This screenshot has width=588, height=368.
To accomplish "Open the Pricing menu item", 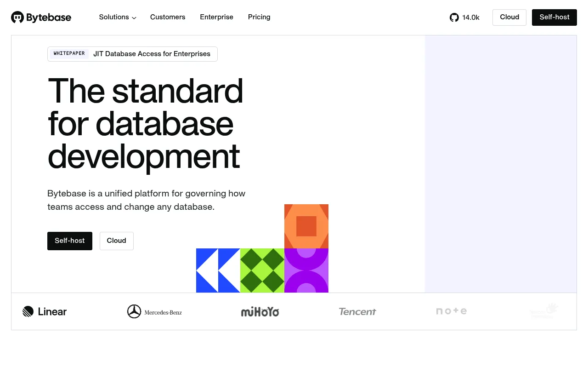I will tap(259, 17).
